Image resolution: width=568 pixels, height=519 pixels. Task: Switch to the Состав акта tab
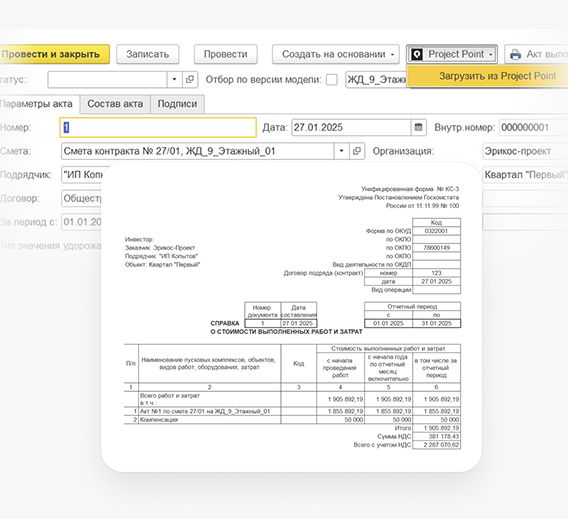point(115,104)
